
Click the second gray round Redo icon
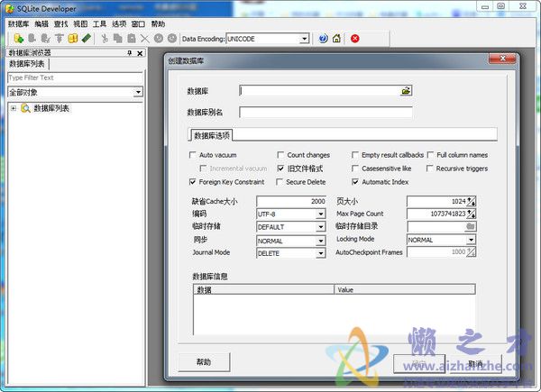point(172,38)
